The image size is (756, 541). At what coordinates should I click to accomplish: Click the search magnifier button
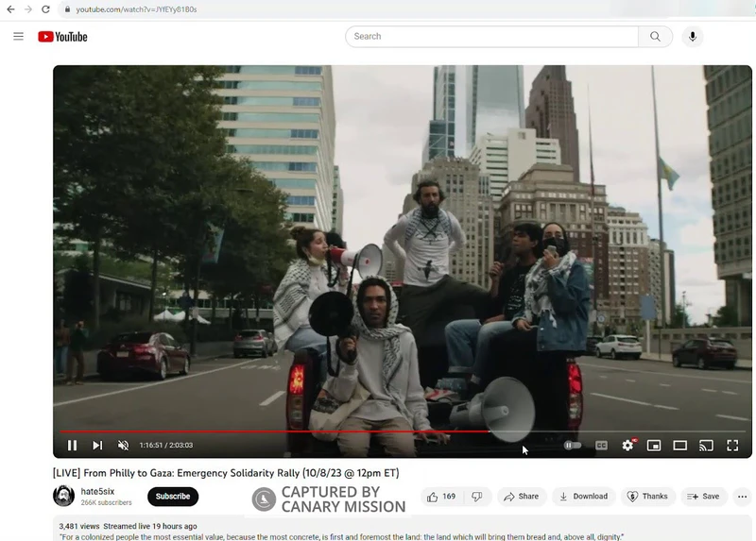point(655,37)
